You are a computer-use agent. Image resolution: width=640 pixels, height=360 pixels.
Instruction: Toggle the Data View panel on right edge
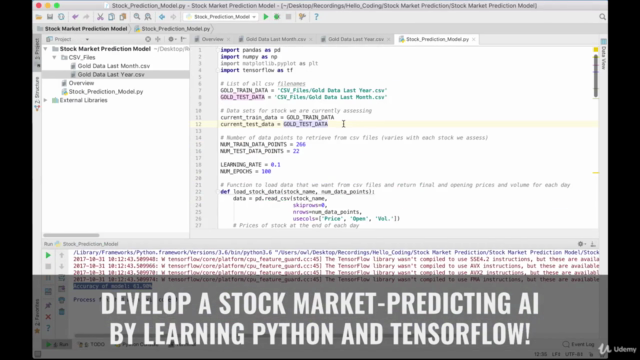(603, 55)
